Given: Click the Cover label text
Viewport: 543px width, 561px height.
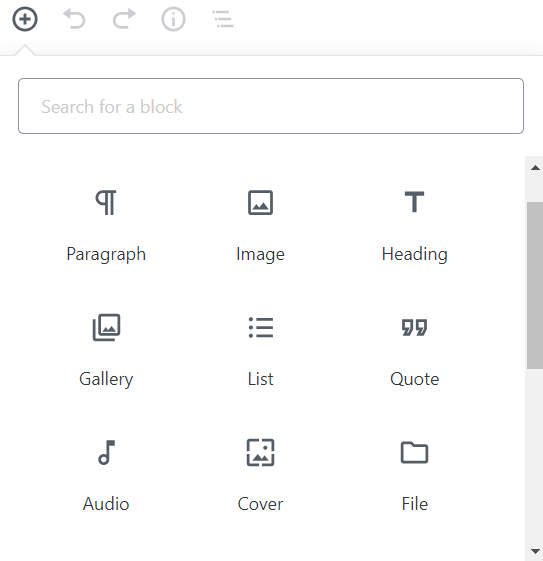Looking at the screenshot, I should point(260,504).
